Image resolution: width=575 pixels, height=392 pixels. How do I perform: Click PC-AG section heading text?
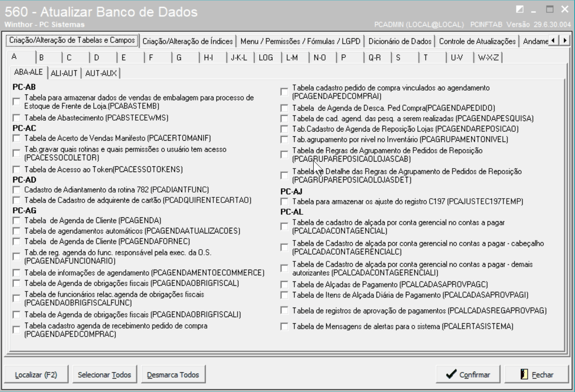click(x=24, y=210)
